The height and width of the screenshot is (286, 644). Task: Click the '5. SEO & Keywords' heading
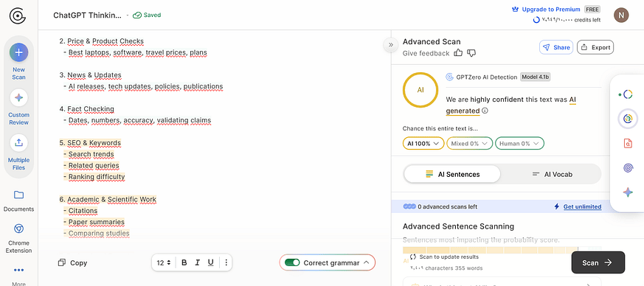pyautogui.click(x=90, y=143)
